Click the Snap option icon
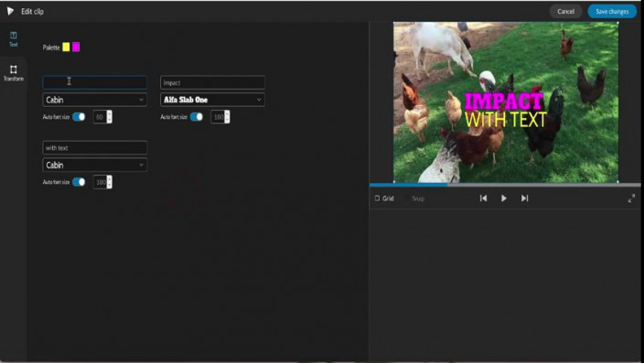 [418, 198]
